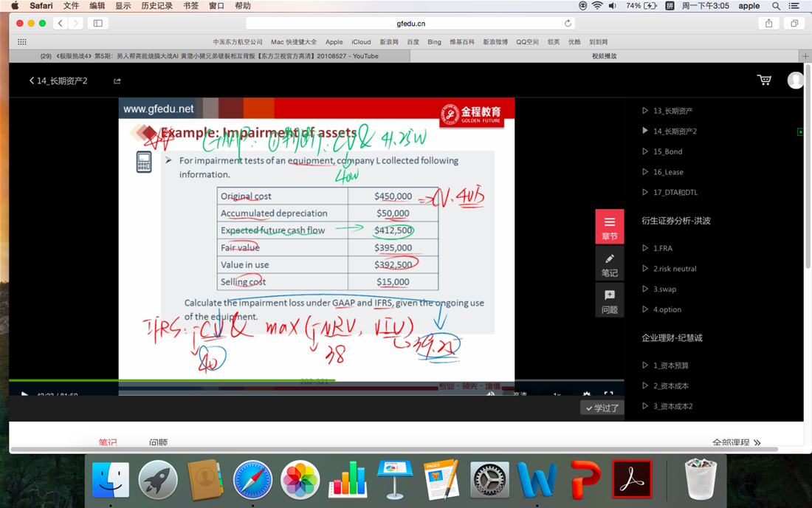Click the video green progress bar
This screenshot has width=812, height=508.
point(170,380)
